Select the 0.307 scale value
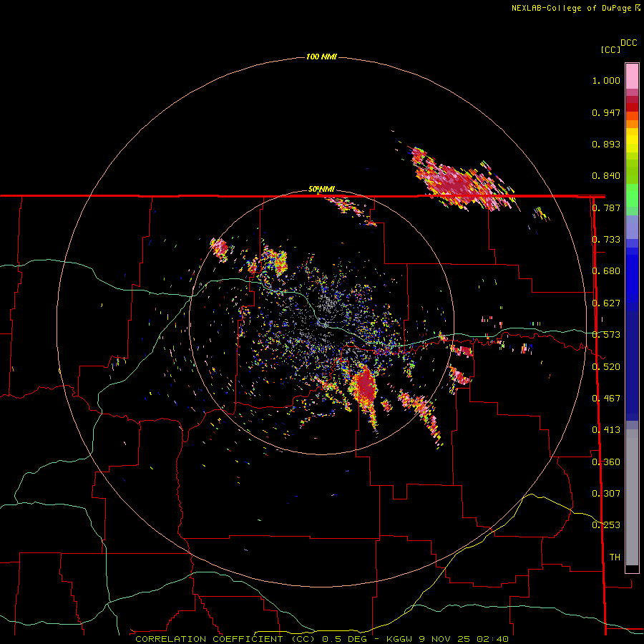 (x=606, y=494)
